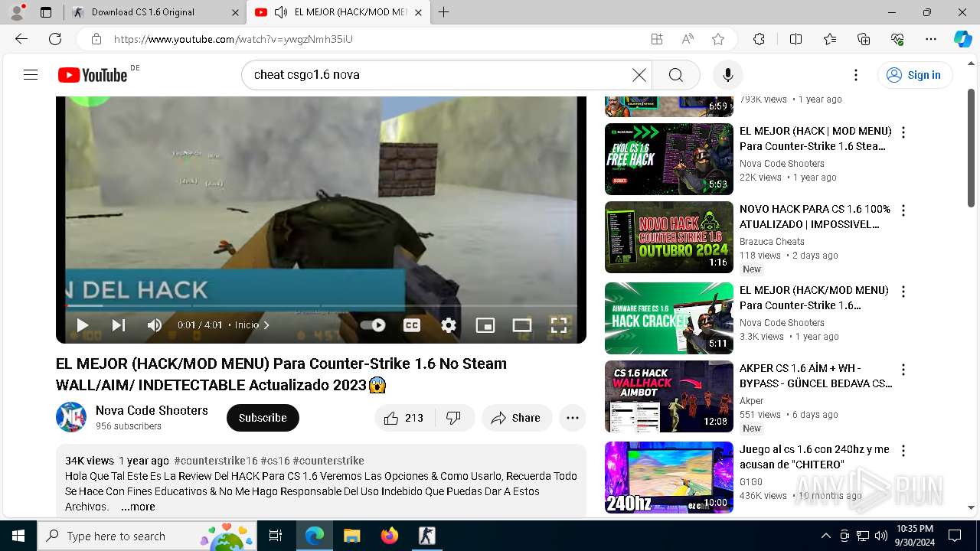This screenshot has width=980, height=551.
Task: Switch to theater mode
Action: click(522, 325)
